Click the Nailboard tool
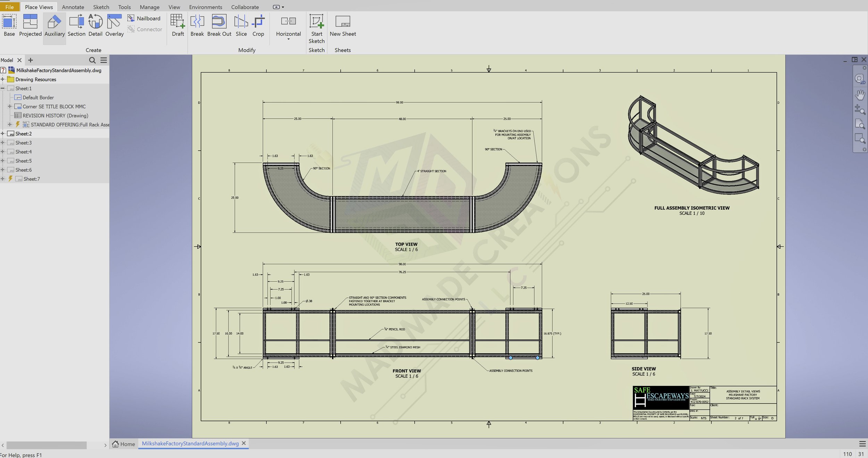 click(144, 18)
